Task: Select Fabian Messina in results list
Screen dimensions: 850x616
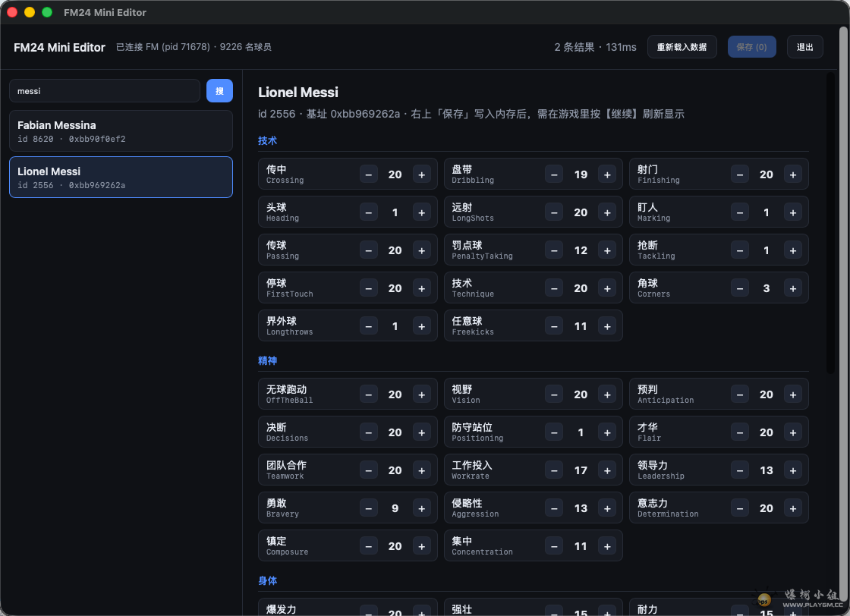Action: click(121, 131)
